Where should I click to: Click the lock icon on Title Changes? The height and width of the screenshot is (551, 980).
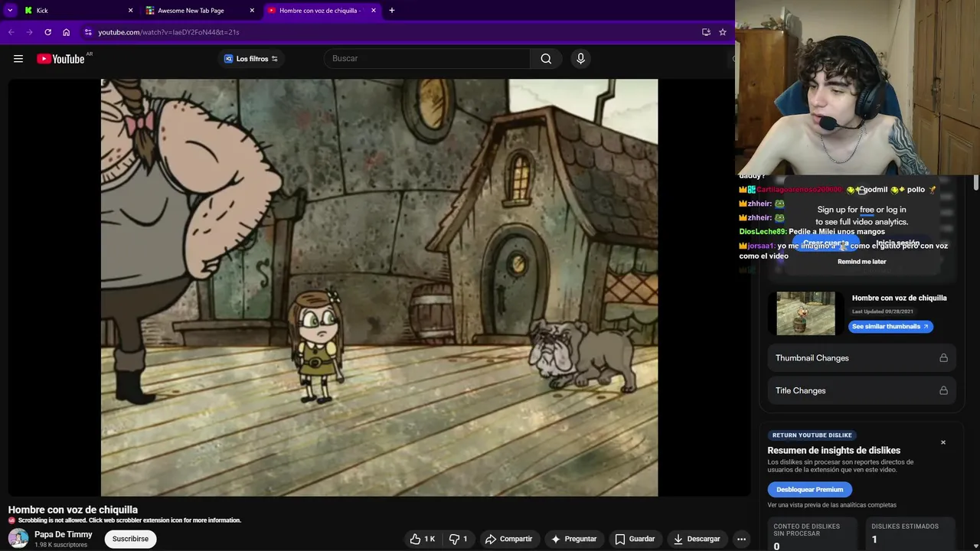(x=943, y=390)
